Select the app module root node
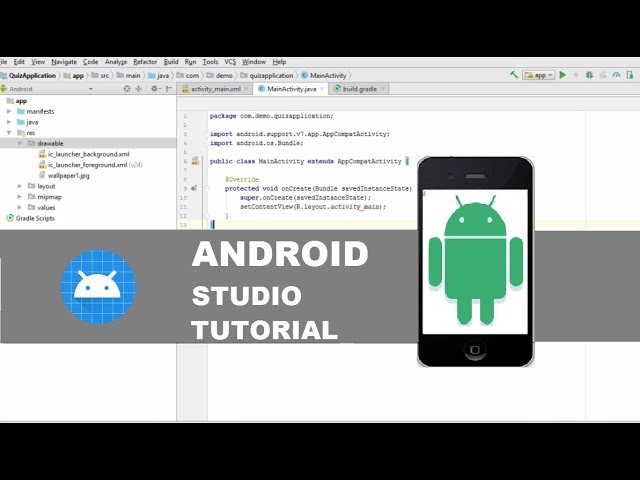The image size is (640, 480). (21, 101)
